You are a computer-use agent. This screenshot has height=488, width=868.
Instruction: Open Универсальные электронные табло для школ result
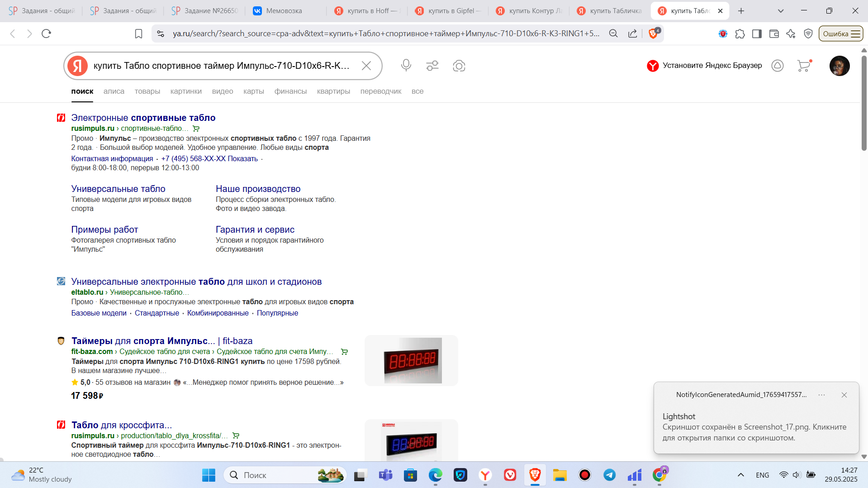tap(196, 282)
